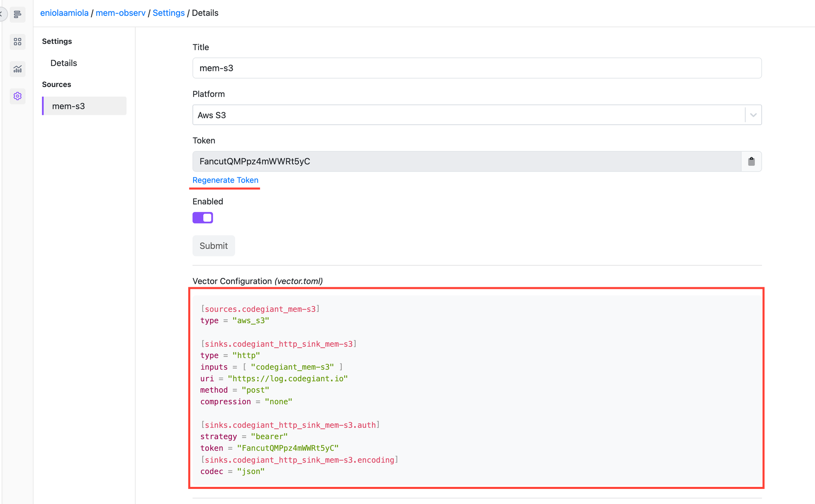
Task: Click the Submit button
Action: 214,246
